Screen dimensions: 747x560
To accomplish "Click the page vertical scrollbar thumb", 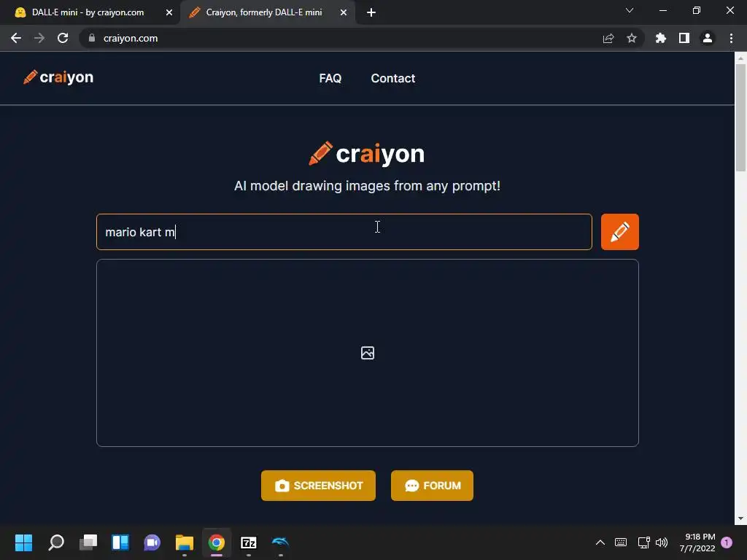I will (740, 117).
